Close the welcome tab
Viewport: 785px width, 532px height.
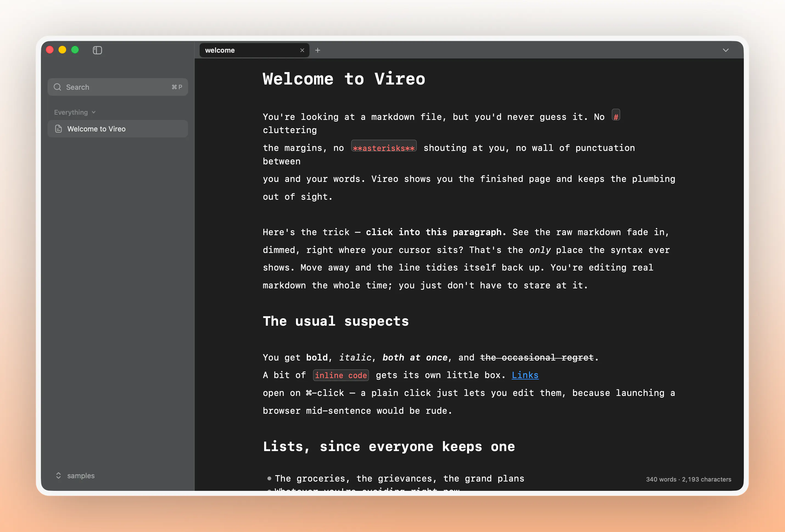(302, 50)
